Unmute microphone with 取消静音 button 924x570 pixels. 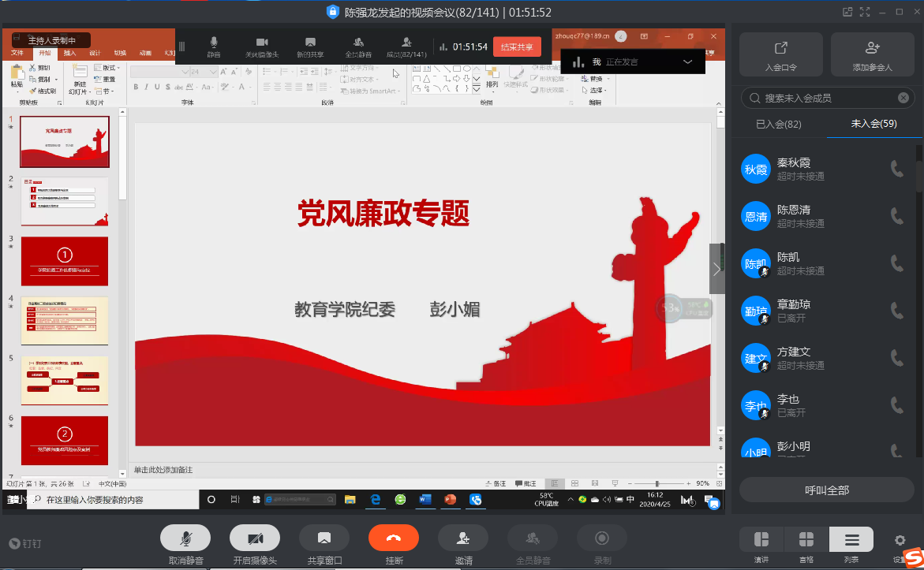(185, 538)
